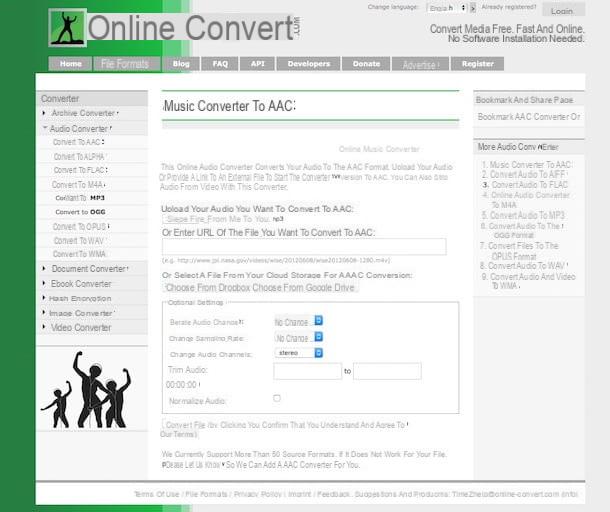Expand the Document Converter section
The height and width of the screenshot is (512, 610).
pyautogui.click(x=88, y=269)
